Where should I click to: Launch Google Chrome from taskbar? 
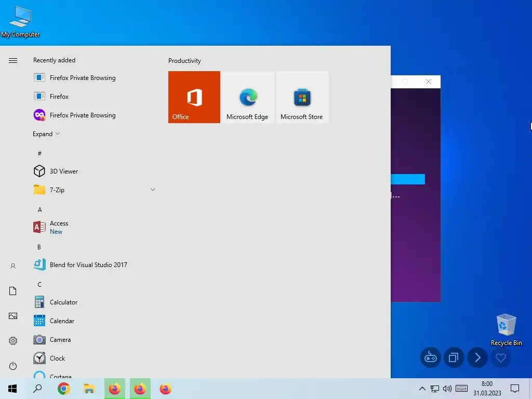(64, 389)
